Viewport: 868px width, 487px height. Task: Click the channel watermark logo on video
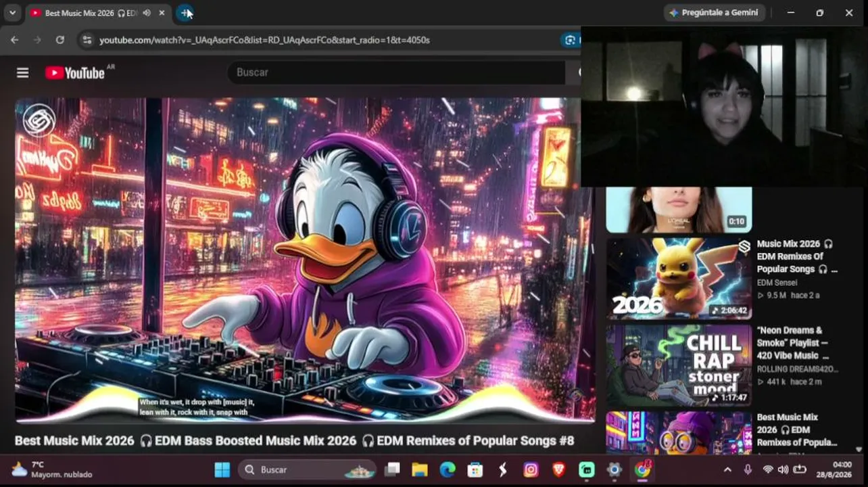[39, 120]
